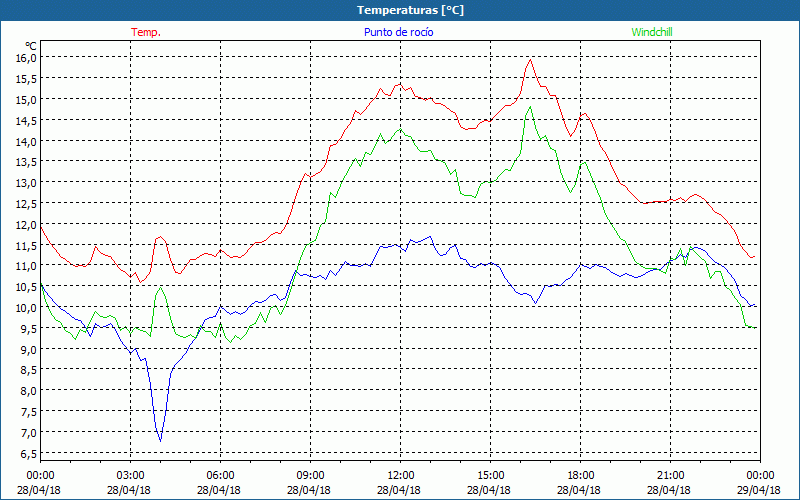Viewport: 800px width, 500px height.
Task: Click the '15,0' value on the temperature axis
Action: coord(26,99)
